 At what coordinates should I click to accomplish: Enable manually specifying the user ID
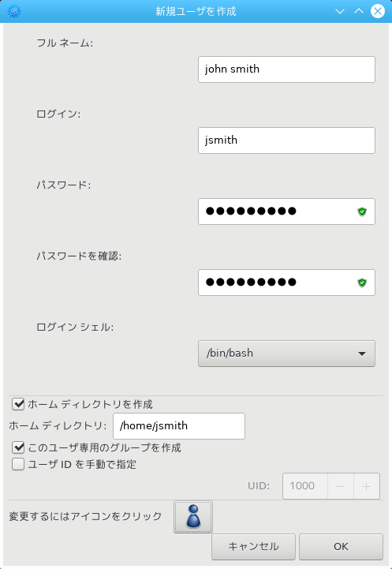[x=18, y=464]
